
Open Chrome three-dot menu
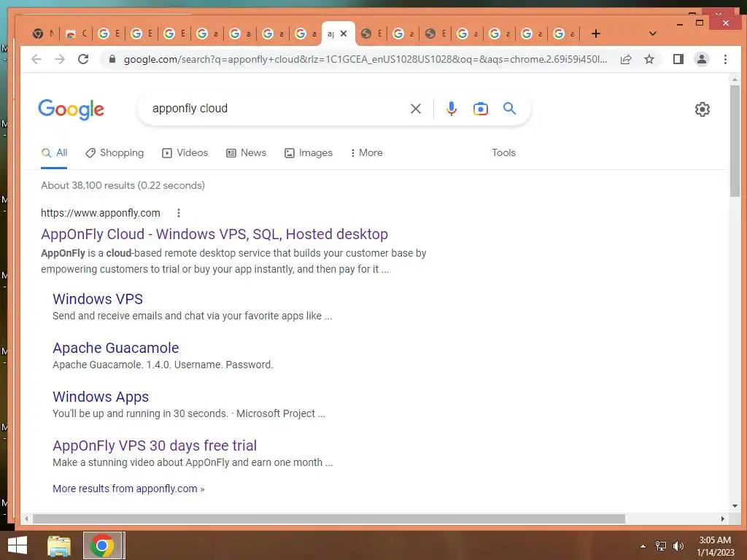point(725,59)
